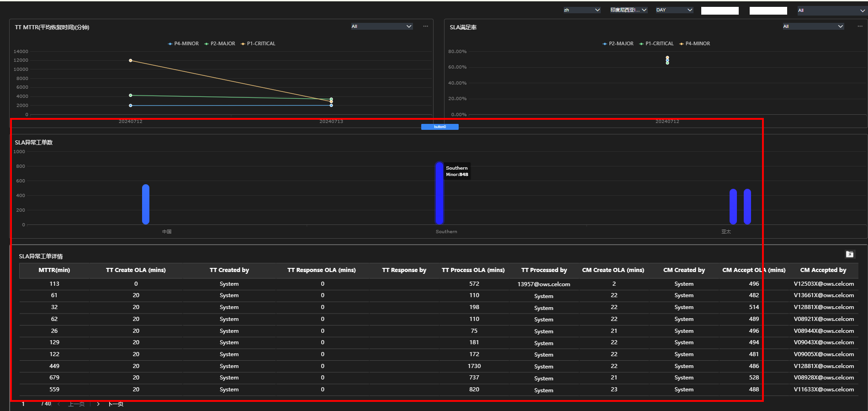Click the right 亚太 bar in the chart
Screen dimensions: 868x411
pyautogui.click(x=747, y=207)
